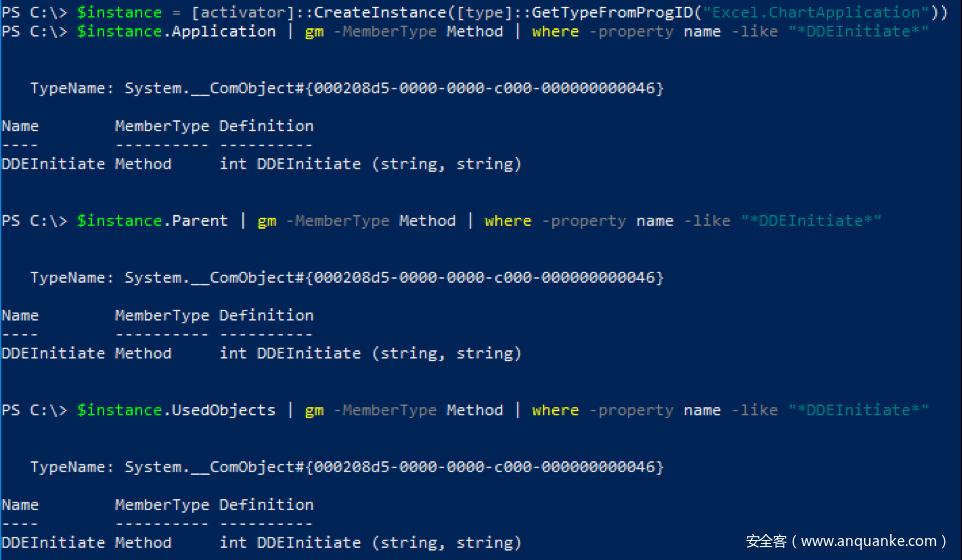Click the MemberType header in last output table
The height and width of the screenshot is (560, 962).
pyautogui.click(x=162, y=504)
